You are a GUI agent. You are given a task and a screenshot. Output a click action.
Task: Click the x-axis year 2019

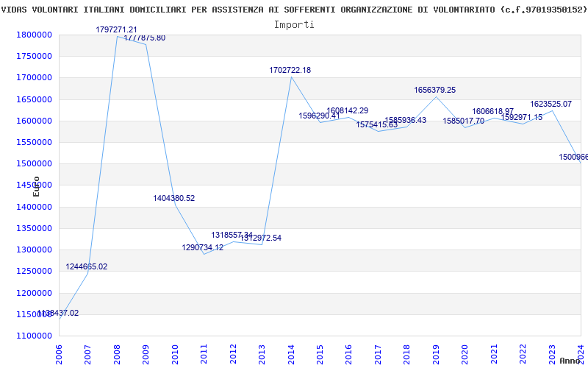click(436, 354)
